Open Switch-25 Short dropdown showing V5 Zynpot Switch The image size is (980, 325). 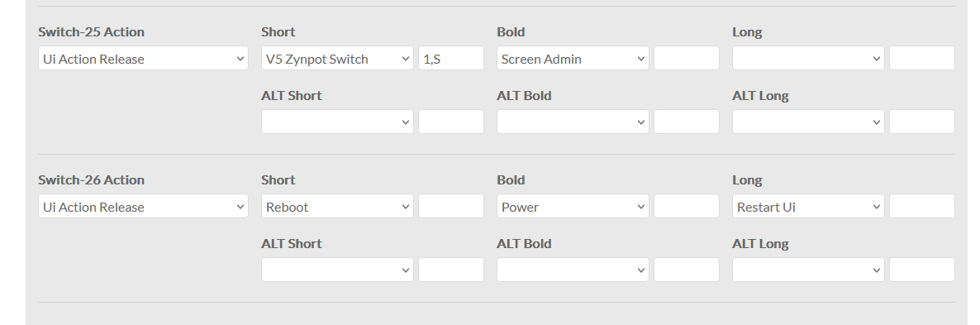point(337,59)
